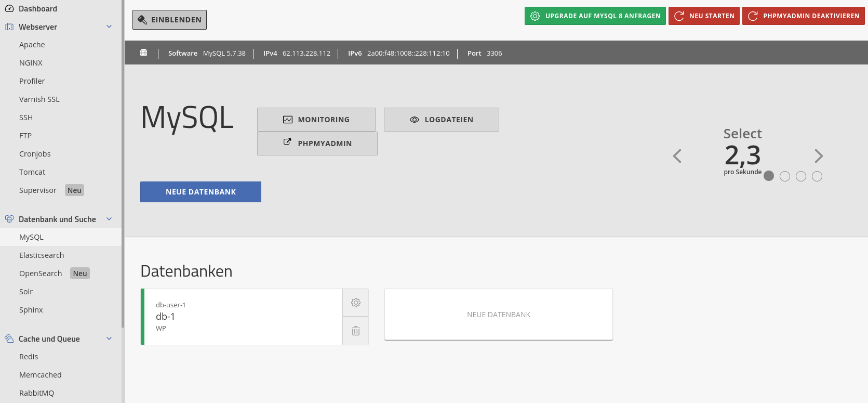
Task: Click the Datenbank und Suche icon
Action: coord(9,219)
